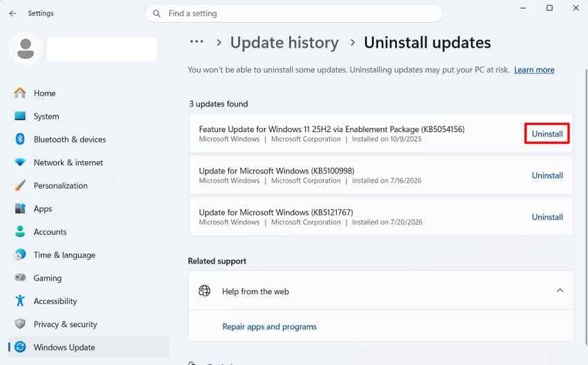Screen dimensions: 588x365
Task: Minimize the Settings window
Action: (523, 8)
